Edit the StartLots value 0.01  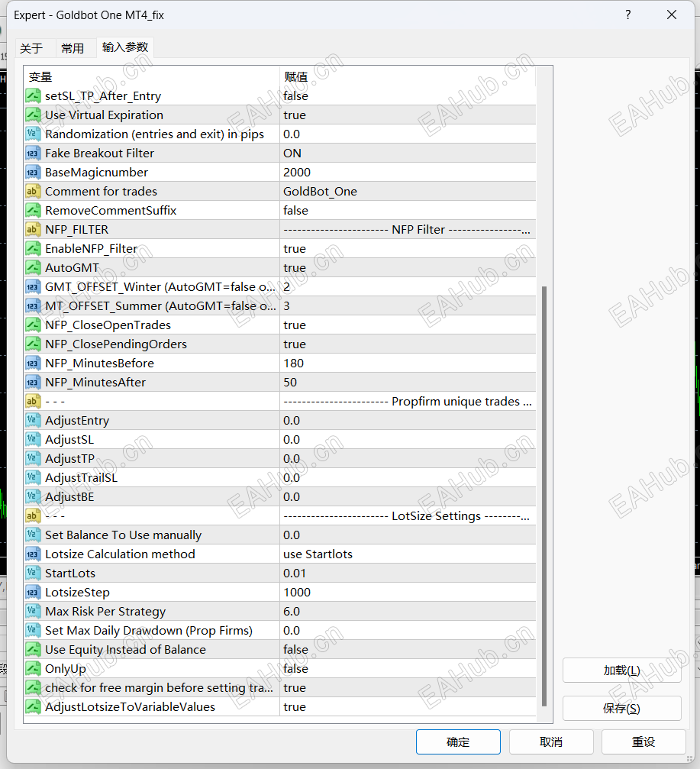(x=408, y=574)
